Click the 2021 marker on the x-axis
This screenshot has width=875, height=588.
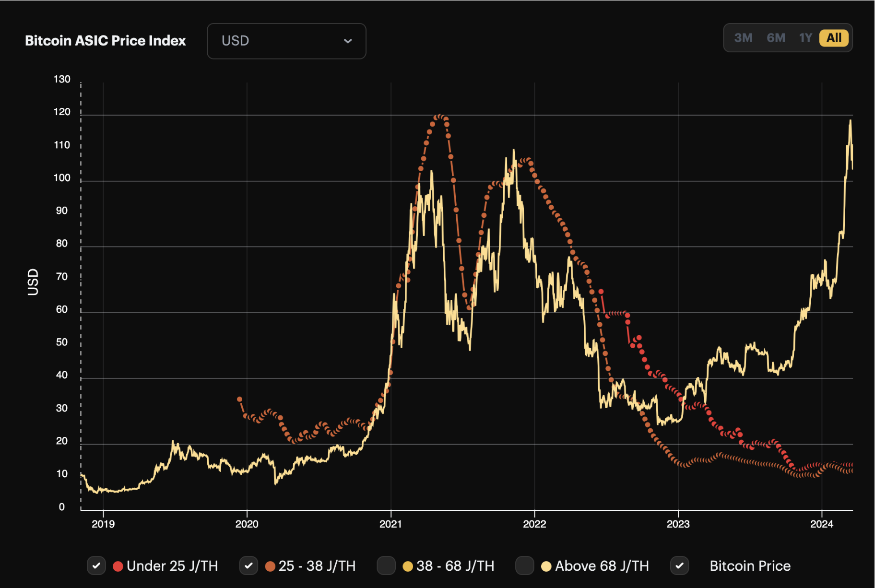point(390,524)
